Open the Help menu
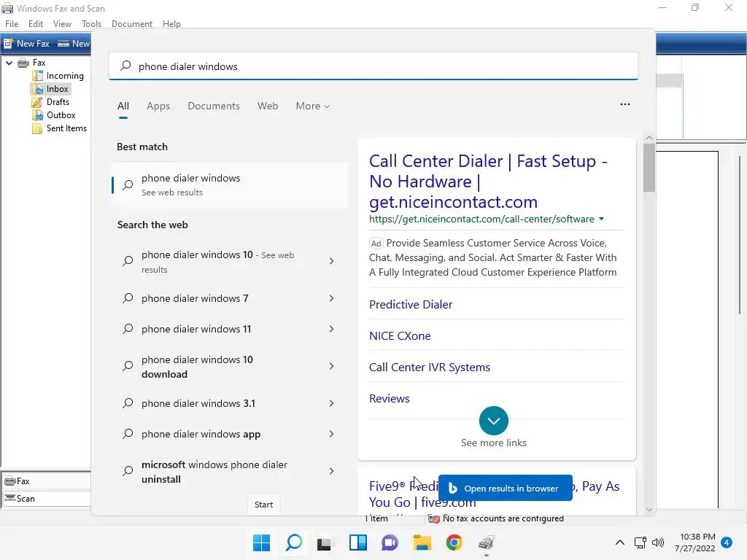The height and width of the screenshot is (560, 747). (x=171, y=24)
